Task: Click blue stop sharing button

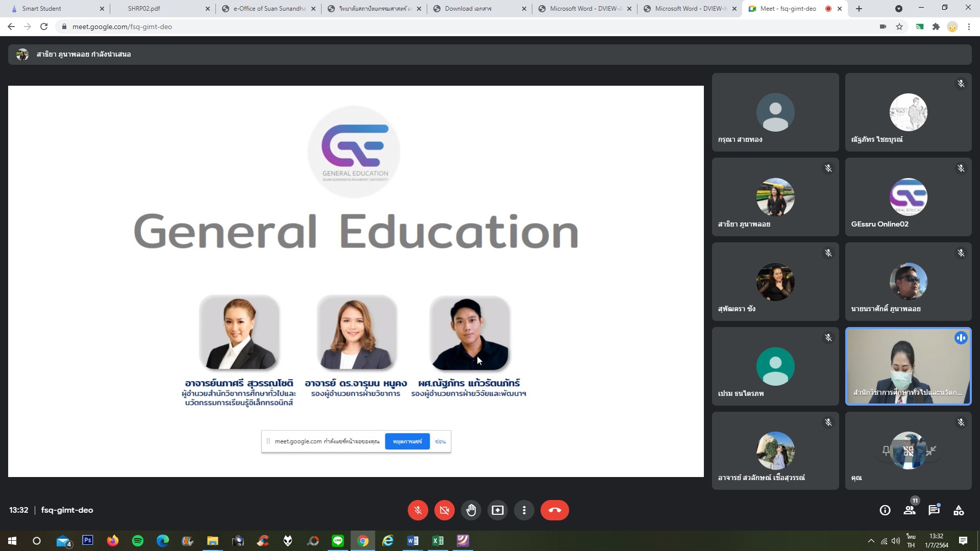Action: [x=407, y=441]
